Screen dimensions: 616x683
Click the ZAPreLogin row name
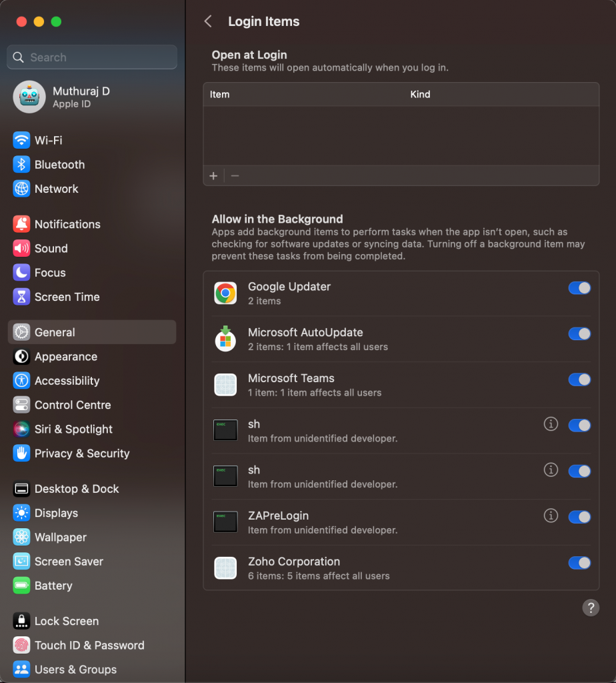point(278,516)
